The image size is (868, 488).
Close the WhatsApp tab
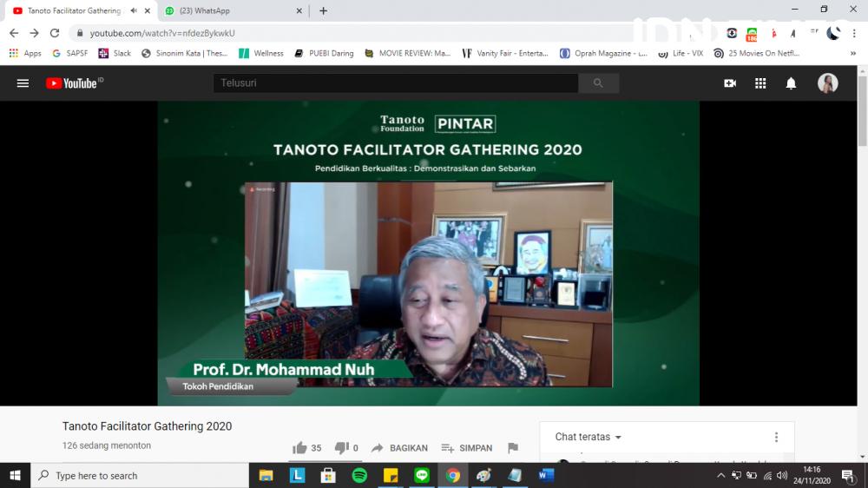pos(299,10)
